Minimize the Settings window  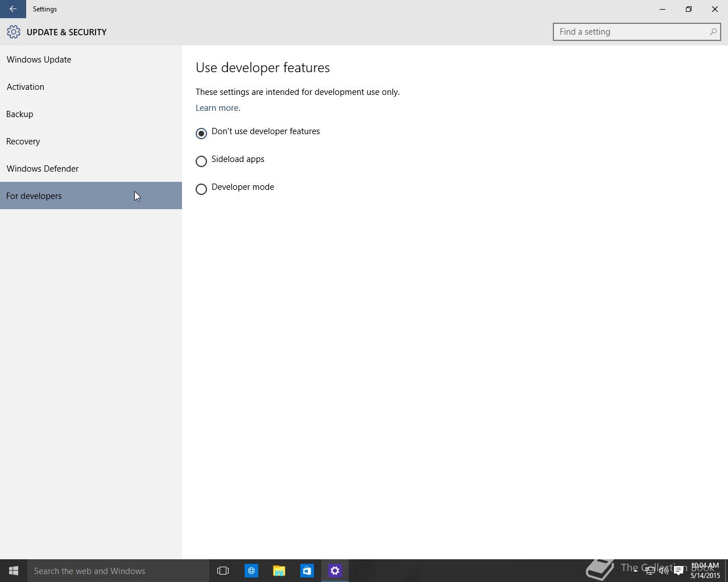pyautogui.click(x=663, y=9)
